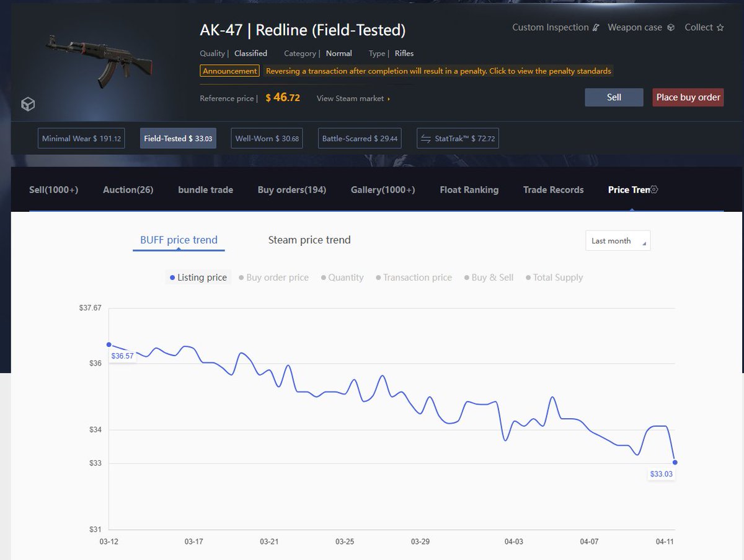
Task: Switch to BUFF price trend
Action: (x=179, y=240)
